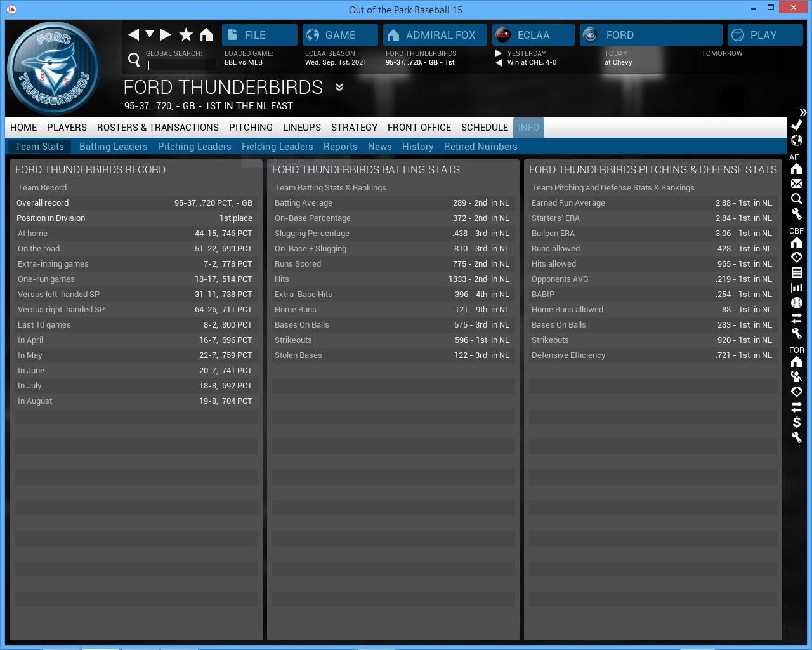Click the PLAY button
The height and width of the screenshot is (650, 812).
point(764,35)
